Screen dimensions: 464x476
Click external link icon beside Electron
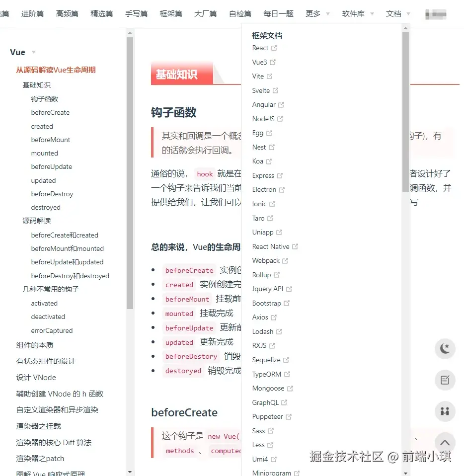pos(282,190)
